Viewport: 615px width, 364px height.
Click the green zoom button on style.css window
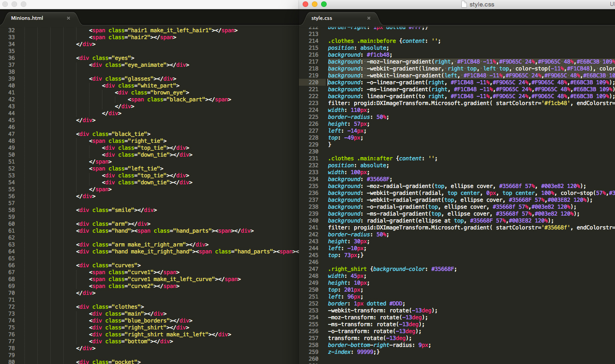(x=323, y=4)
